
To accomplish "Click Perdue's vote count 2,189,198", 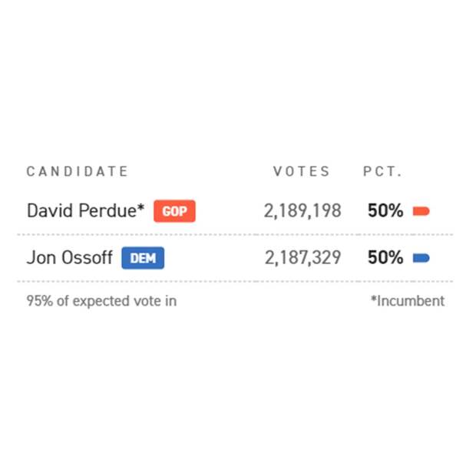I will tap(302, 211).
